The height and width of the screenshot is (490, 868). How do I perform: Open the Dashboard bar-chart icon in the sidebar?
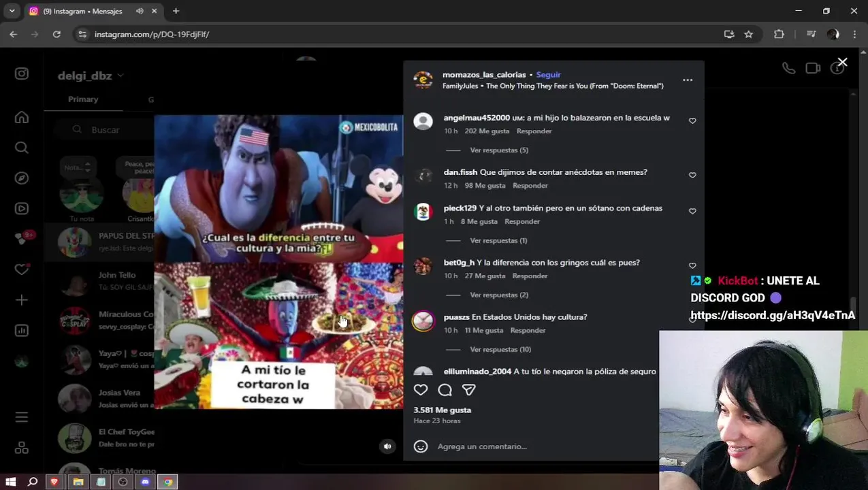tap(22, 331)
